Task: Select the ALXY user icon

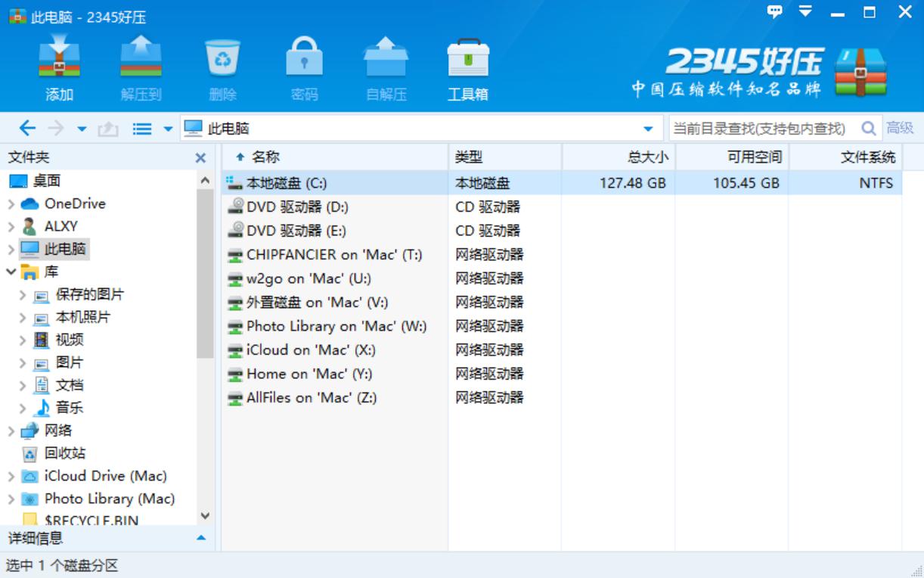Action: tap(29, 226)
